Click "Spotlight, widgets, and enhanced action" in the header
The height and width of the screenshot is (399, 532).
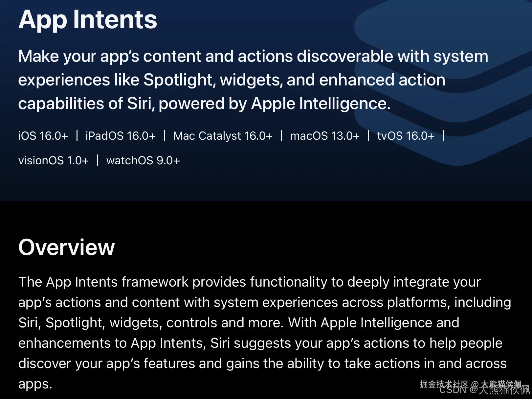[x=294, y=80]
